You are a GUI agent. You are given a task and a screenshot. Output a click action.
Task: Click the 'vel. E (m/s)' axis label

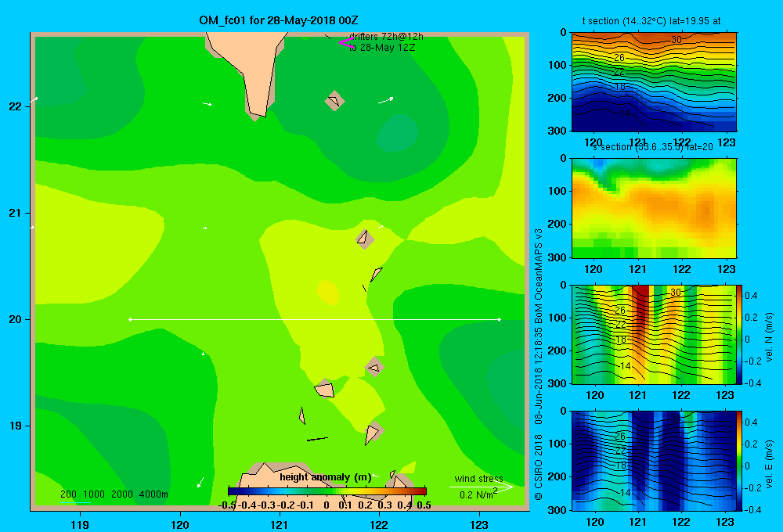pos(769,464)
